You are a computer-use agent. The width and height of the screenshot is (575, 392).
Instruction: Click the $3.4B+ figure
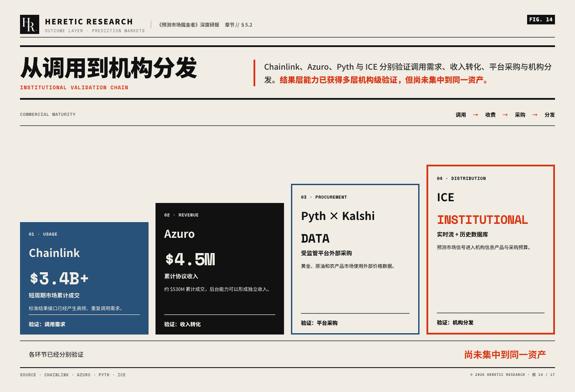point(59,278)
